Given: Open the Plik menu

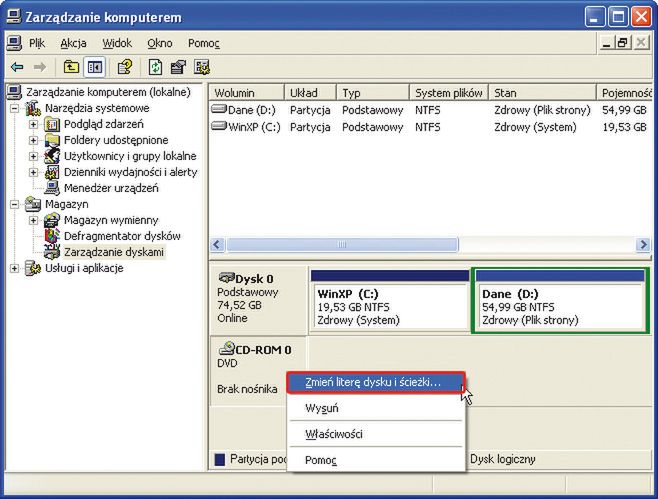Looking at the screenshot, I should (37, 43).
